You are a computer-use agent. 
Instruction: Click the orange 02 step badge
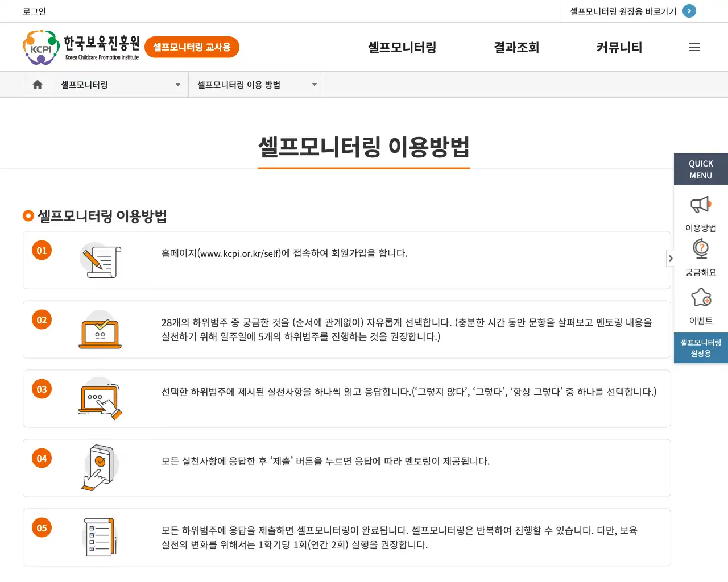[x=42, y=320]
